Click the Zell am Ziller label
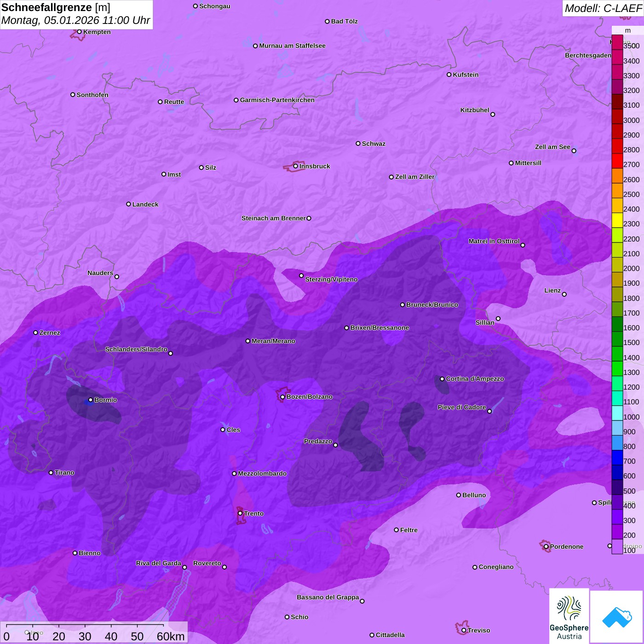Image resolution: width=644 pixels, height=644 pixels. click(x=415, y=177)
